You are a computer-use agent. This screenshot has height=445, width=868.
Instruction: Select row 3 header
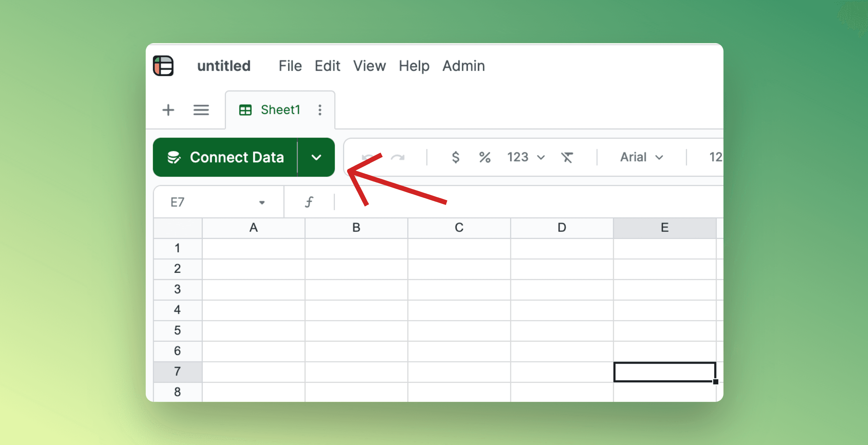pyautogui.click(x=178, y=289)
